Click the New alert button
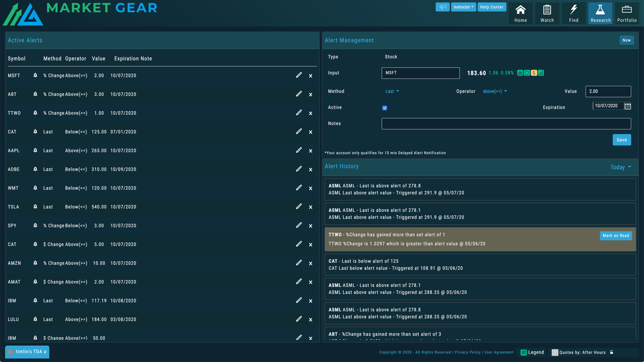The height and width of the screenshot is (362, 644). (x=627, y=40)
